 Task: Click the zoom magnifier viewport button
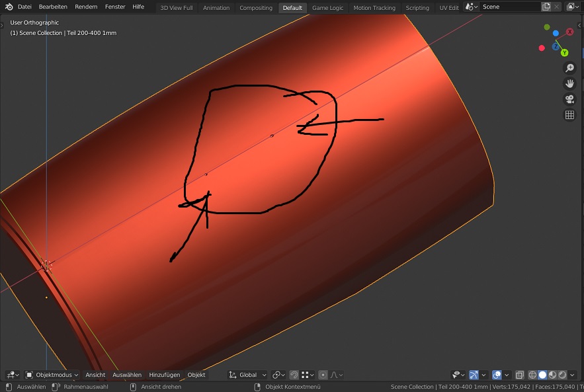[569, 68]
